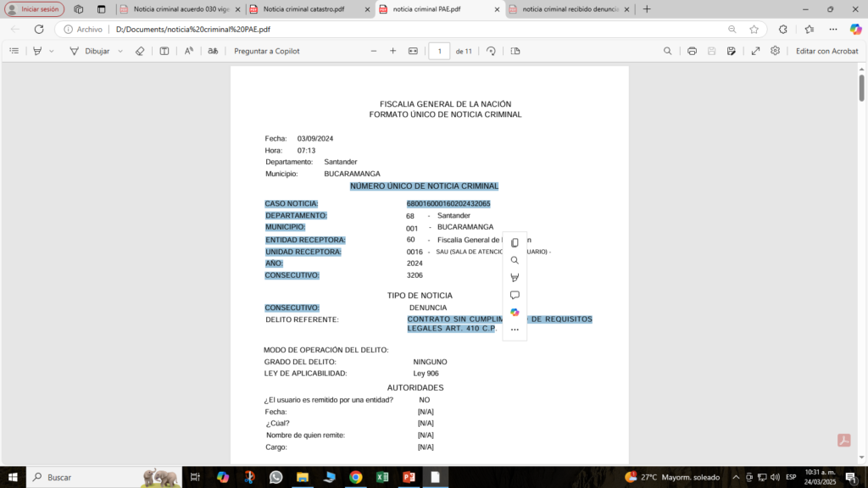Show hidden system tray icons
This screenshot has height=488, width=868.
[736, 477]
